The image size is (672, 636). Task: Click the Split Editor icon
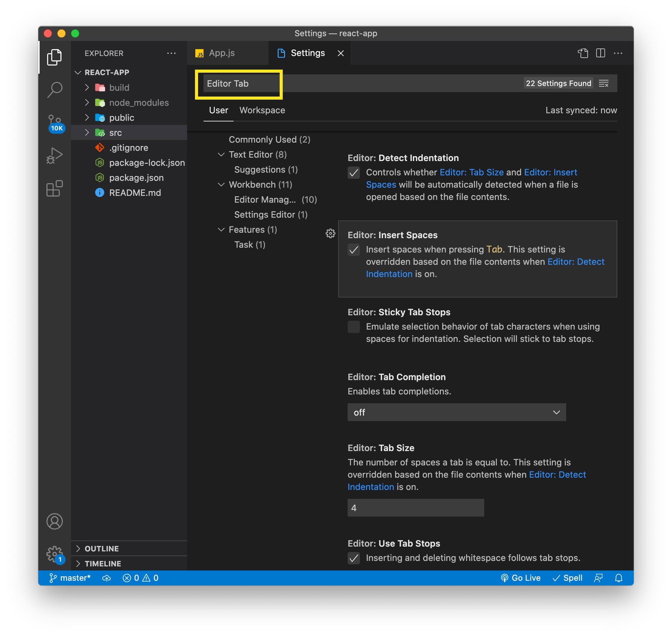601,53
